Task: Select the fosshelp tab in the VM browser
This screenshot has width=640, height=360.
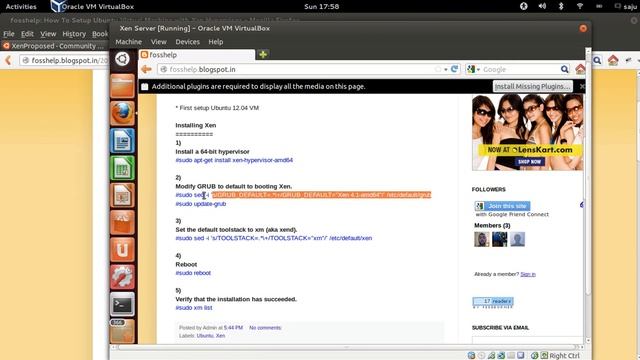Action: point(197,55)
